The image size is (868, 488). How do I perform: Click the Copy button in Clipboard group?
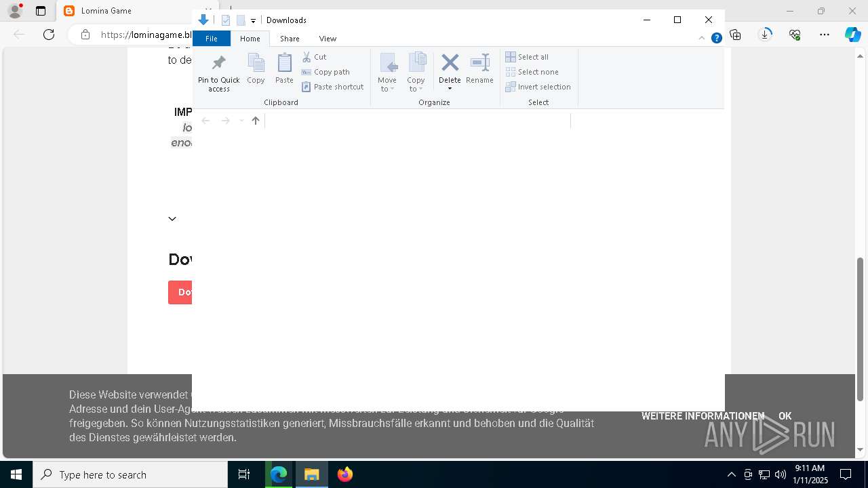[x=256, y=68]
